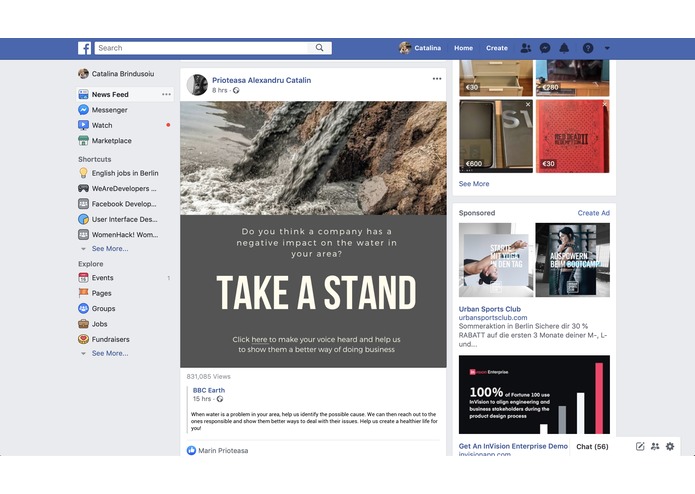The height and width of the screenshot is (494, 695).
Task: Go to Home in top bar
Action: [463, 48]
